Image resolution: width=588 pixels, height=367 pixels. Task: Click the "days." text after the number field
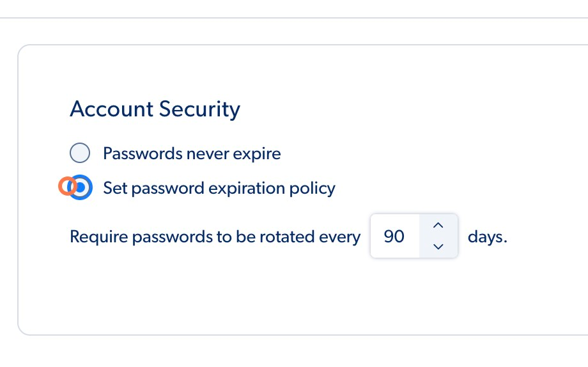point(487,237)
